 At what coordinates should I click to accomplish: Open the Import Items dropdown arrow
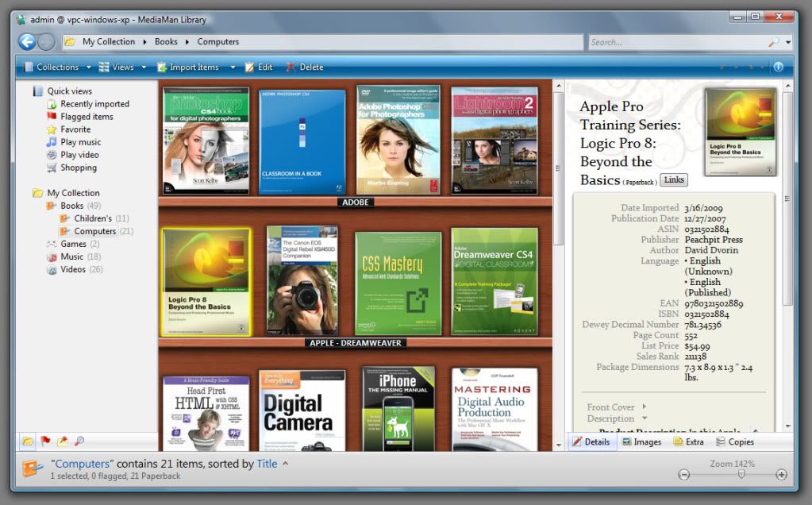[233, 67]
